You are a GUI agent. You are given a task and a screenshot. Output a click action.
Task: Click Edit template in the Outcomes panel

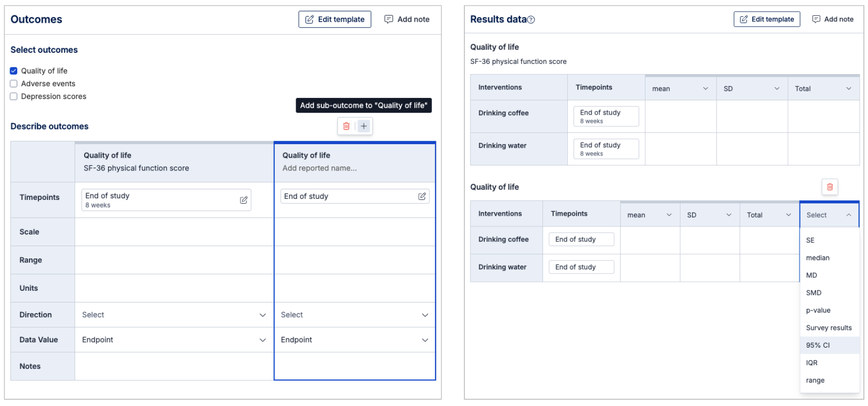pos(335,19)
